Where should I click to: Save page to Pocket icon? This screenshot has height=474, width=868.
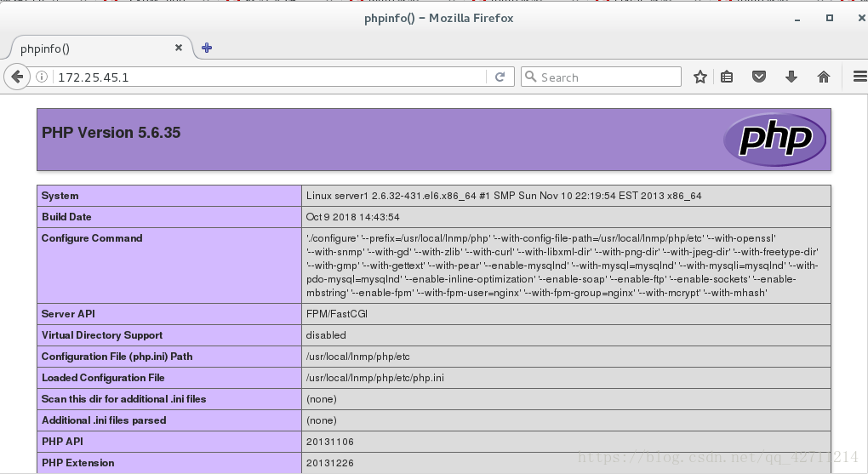(759, 77)
